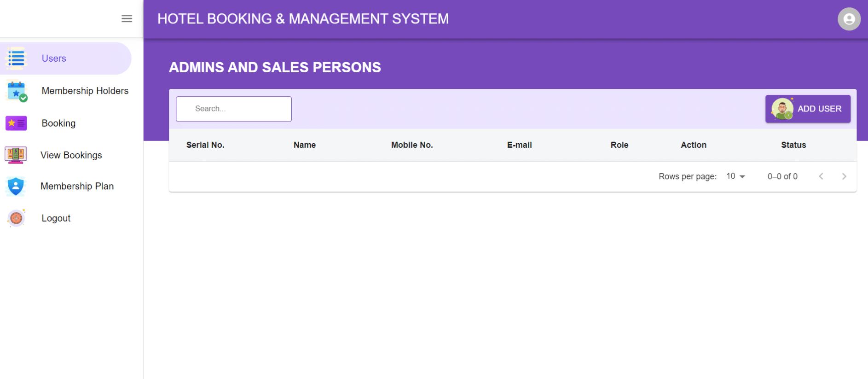
Task: Click the ADD USER button
Action: [x=808, y=109]
